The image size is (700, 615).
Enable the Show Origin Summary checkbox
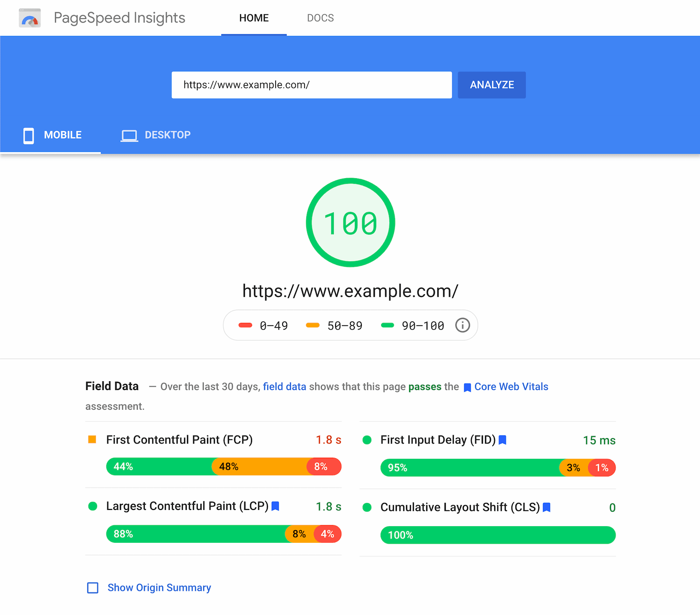pyautogui.click(x=92, y=588)
